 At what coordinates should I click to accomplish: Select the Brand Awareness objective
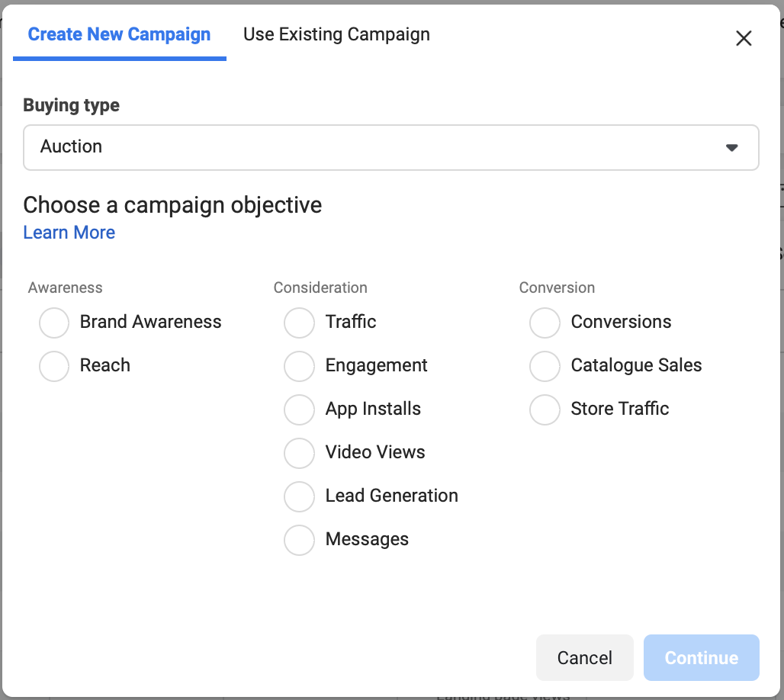[54, 323]
